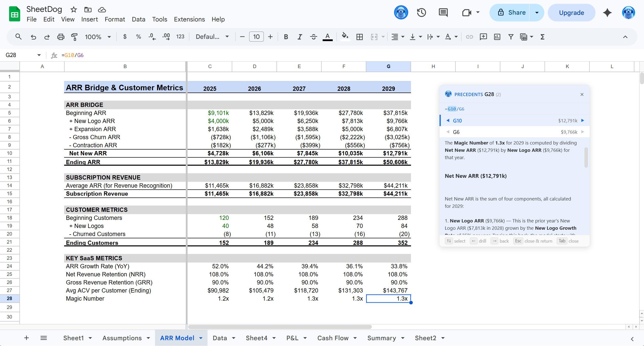
Task: Click the Upgrade button
Action: coord(571,13)
